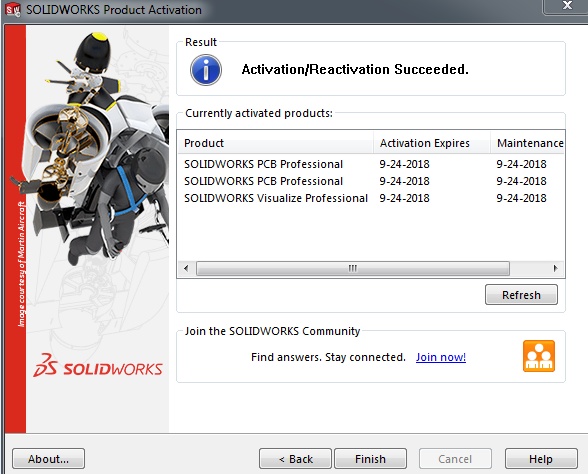Click the 'Activation/Reactivation Succeeded.' message
588x474 pixels.
[355, 69]
